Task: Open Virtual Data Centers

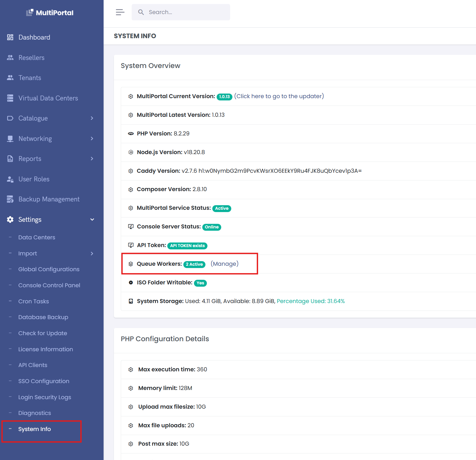Action: pyautogui.click(x=48, y=98)
